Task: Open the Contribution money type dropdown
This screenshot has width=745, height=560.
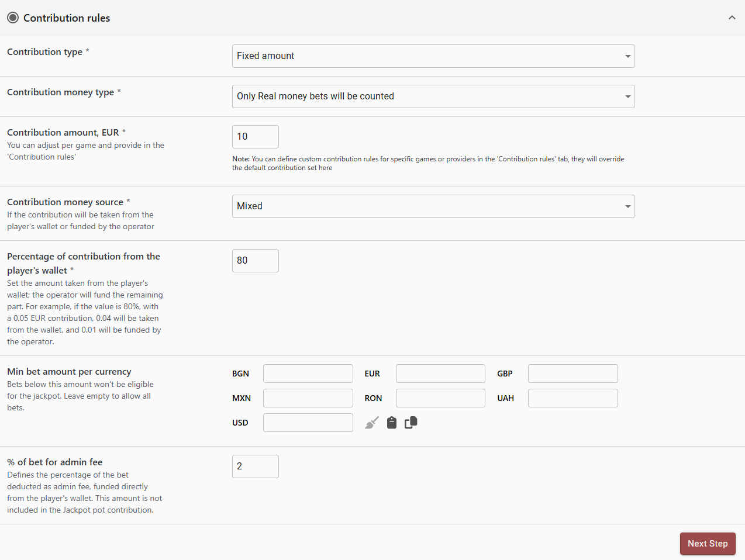Action: coord(433,96)
